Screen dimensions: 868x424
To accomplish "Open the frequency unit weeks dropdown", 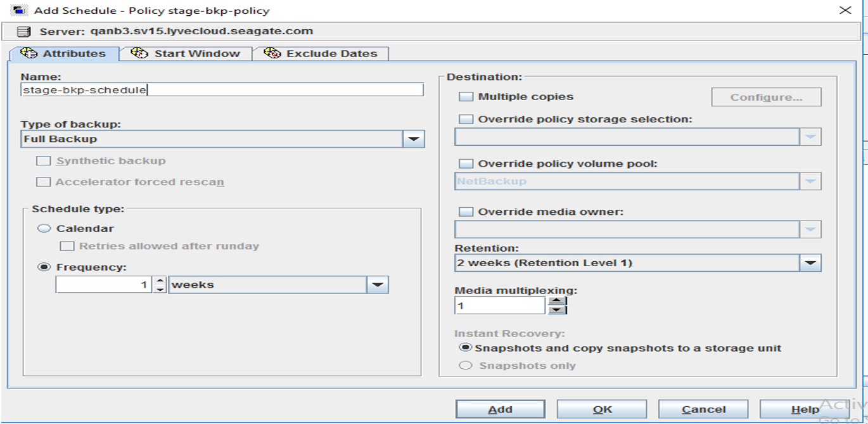I will [378, 285].
